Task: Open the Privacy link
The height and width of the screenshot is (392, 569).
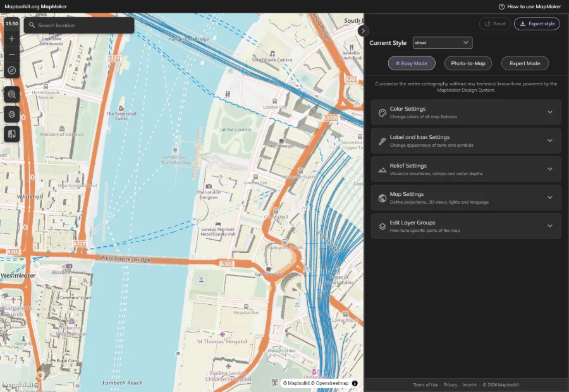Action: 450,385
